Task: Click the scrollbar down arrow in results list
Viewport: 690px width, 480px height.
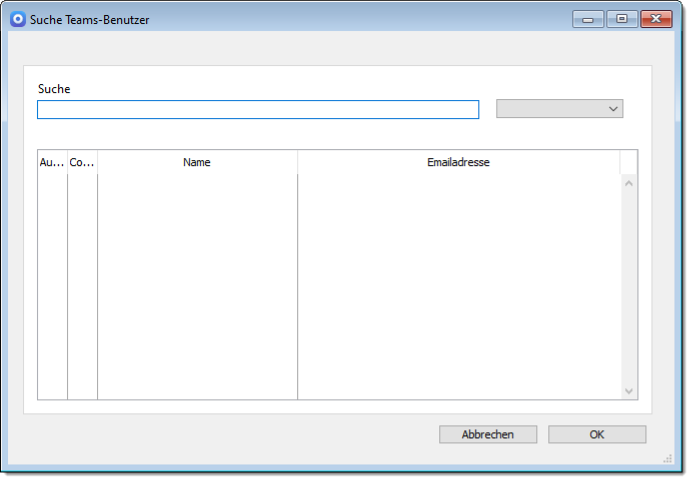Action: [629, 391]
